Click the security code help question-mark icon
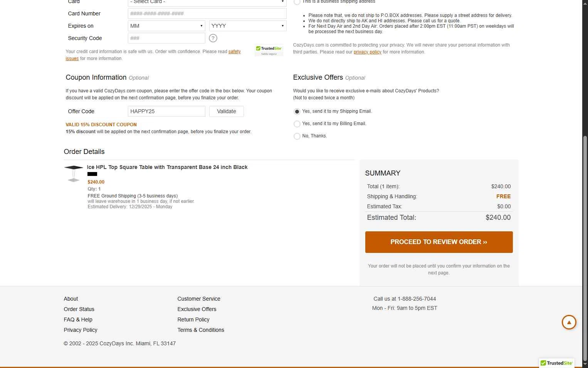This screenshot has width=588, height=368. pyautogui.click(x=213, y=38)
